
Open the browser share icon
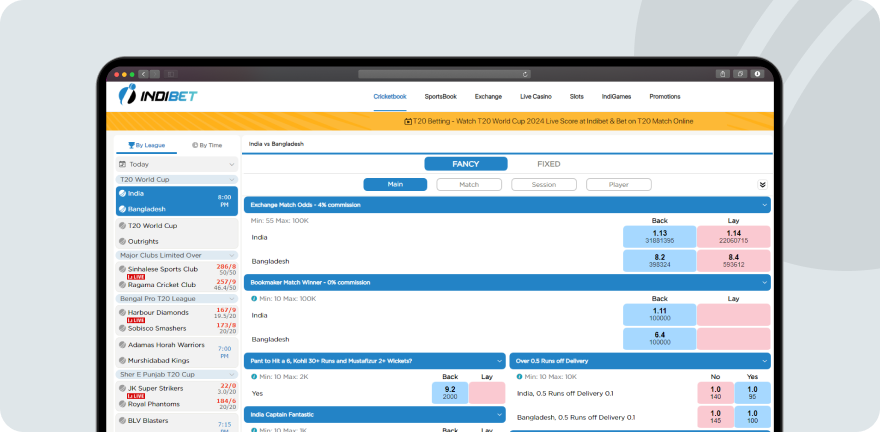tap(722, 74)
